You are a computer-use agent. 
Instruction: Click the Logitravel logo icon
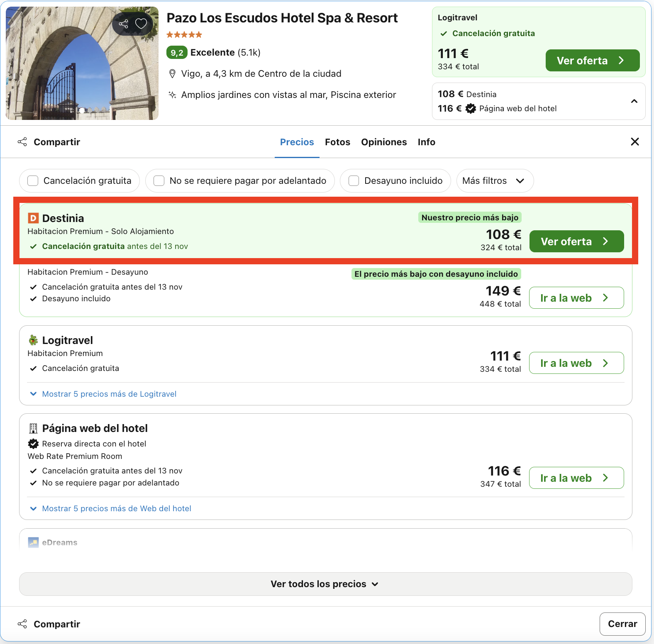click(x=33, y=340)
